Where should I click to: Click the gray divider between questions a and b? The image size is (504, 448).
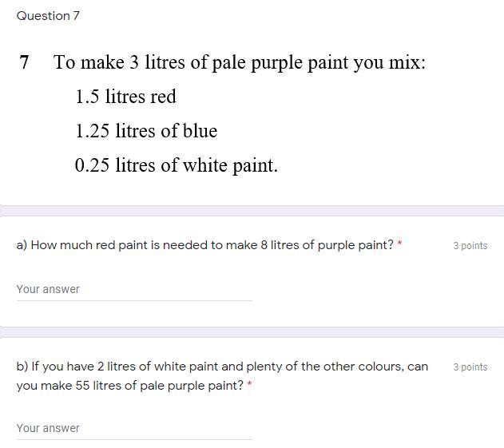point(252,331)
